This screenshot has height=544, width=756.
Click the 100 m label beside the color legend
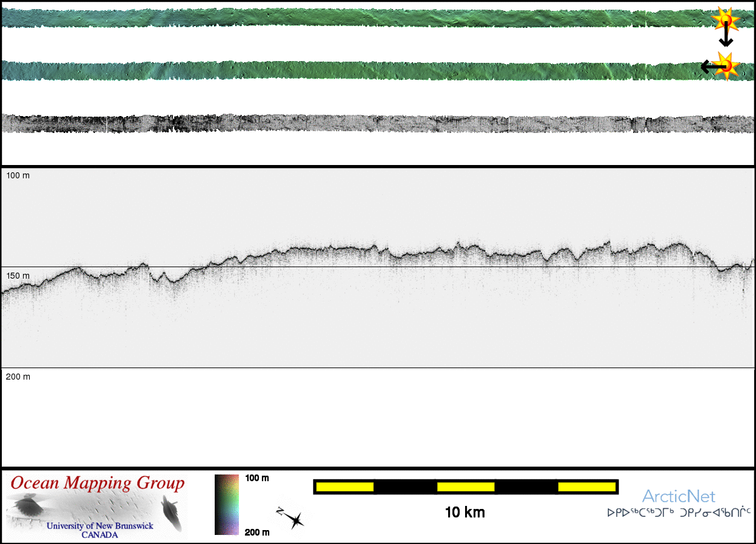[257, 478]
